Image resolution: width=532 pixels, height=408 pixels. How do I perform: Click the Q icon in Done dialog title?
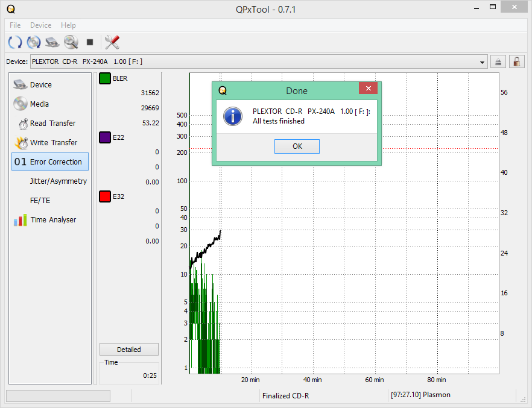223,90
